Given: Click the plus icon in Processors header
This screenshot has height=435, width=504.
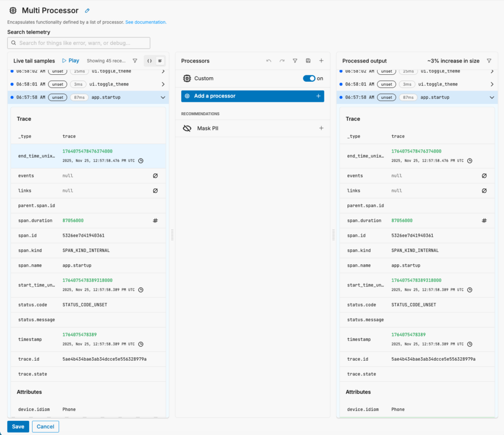Looking at the screenshot, I should (x=321, y=61).
